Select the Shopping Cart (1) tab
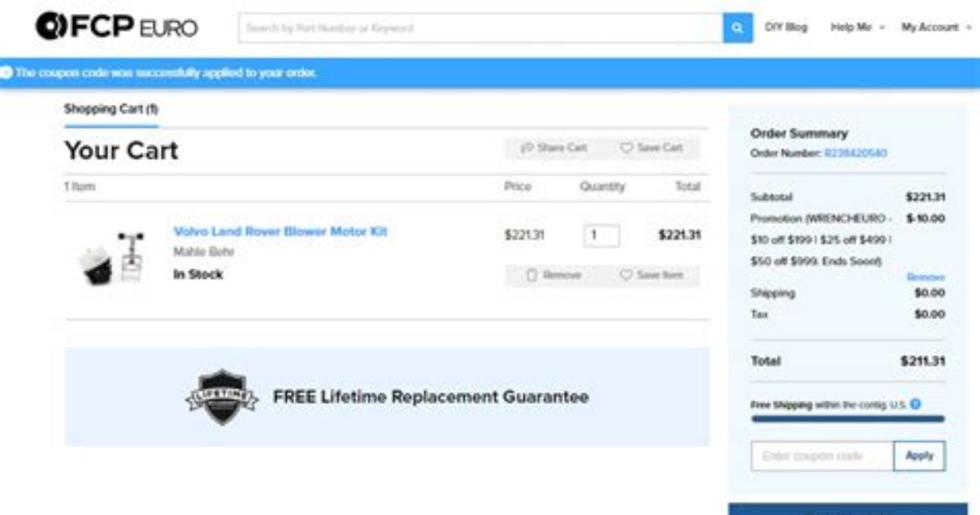Screen dimensions: 980x515 point(111,109)
